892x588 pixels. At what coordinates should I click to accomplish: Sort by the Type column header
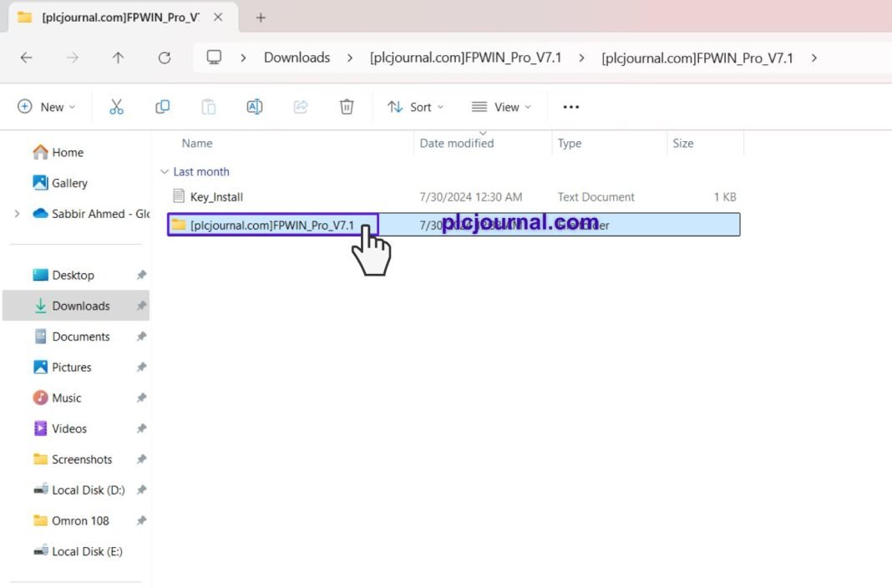[570, 144]
